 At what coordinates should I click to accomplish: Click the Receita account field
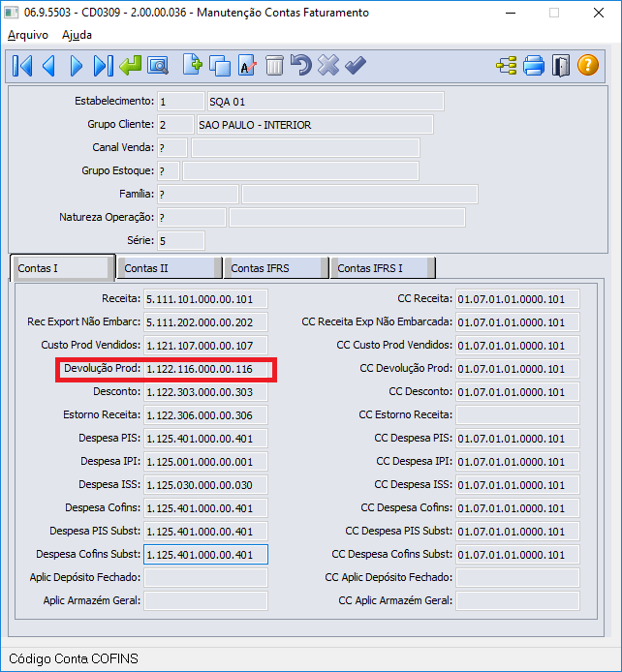(205, 298)
